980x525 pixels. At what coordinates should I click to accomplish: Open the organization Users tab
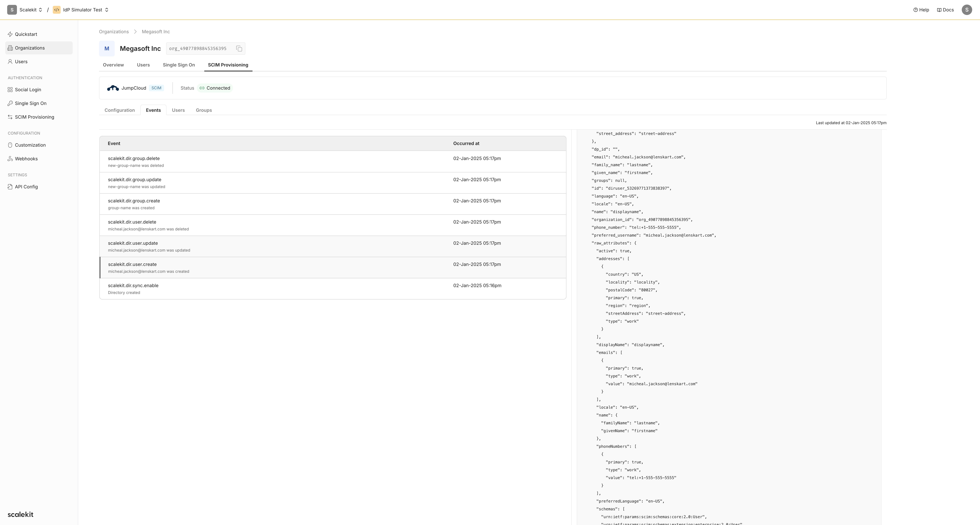coord(143,65)
